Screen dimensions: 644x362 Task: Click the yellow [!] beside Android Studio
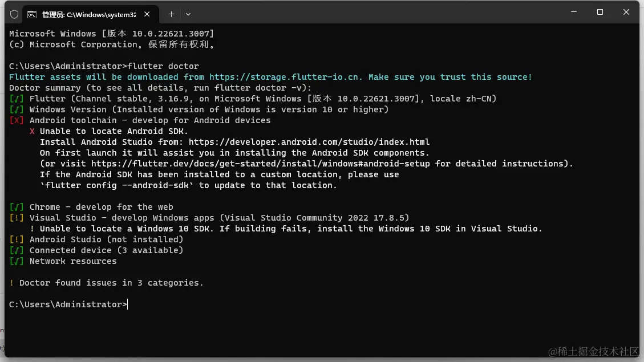pyautogui.click(x=17, y=239)
